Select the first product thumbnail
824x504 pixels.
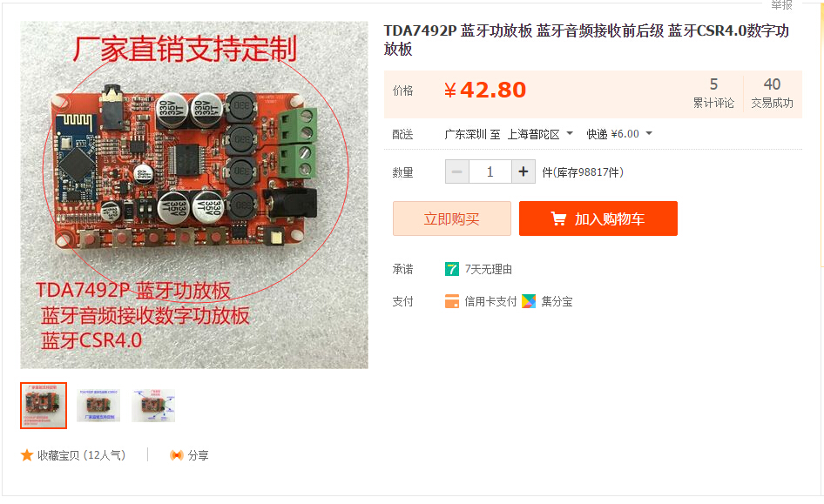[44, 406]
